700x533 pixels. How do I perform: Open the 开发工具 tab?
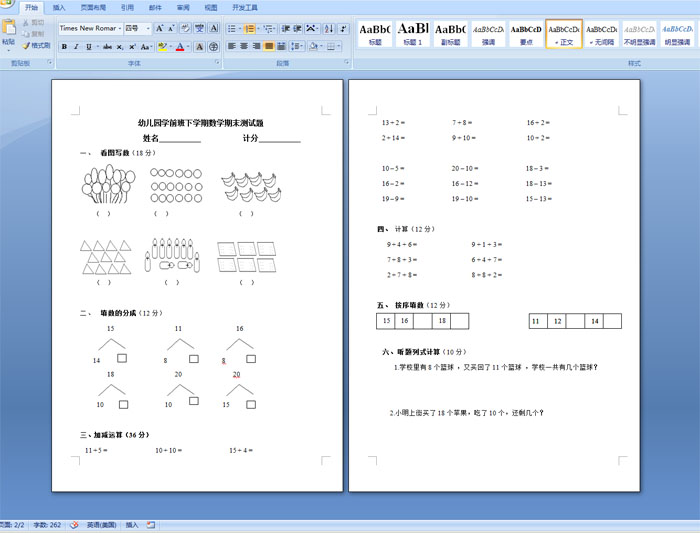245,8
